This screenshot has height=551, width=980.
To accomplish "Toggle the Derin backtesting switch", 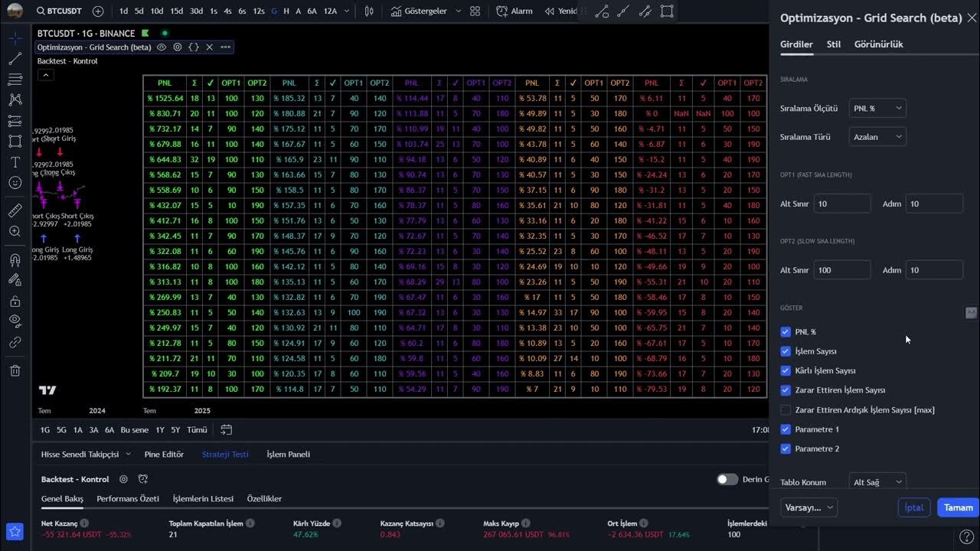I will click(x=727, y=479).
